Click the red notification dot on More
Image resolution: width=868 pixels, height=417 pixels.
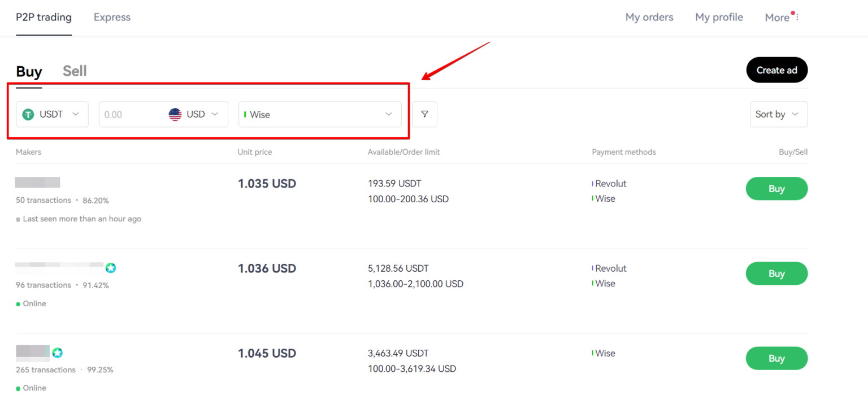[793, 12]
